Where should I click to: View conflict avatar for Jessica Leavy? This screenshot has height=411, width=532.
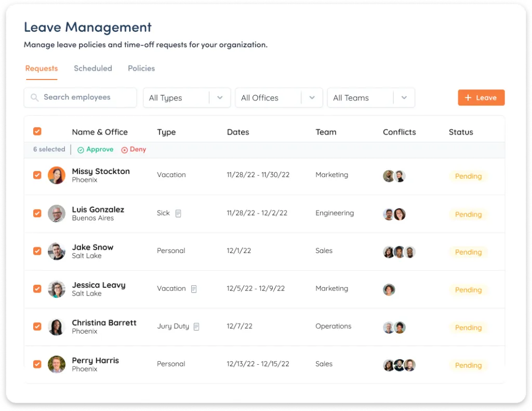point(389,289)
